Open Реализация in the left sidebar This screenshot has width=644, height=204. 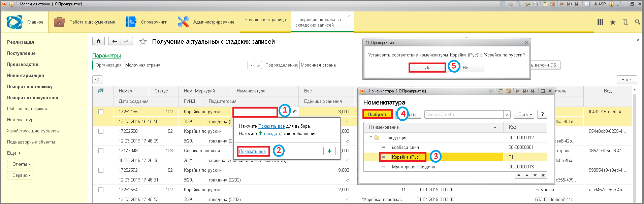[21, 42]
